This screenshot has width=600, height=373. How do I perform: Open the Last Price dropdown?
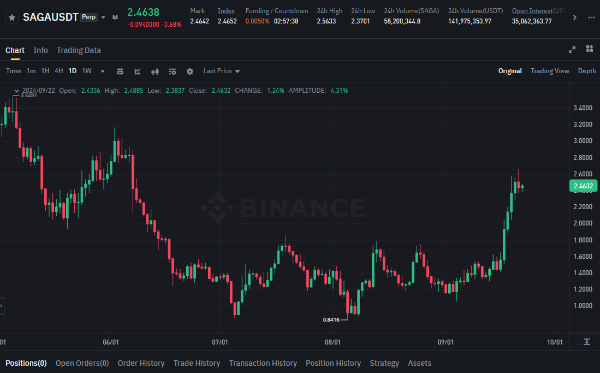coord(221,71)
